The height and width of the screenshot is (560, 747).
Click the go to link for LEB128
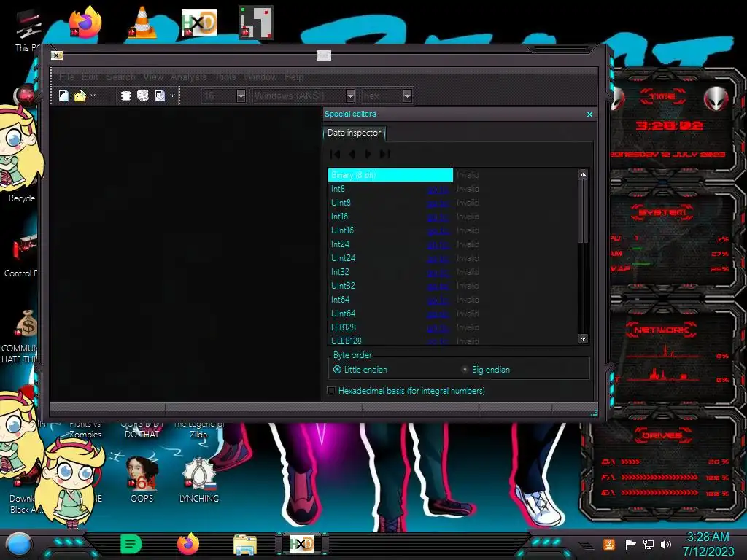click(x=438, y=327)
